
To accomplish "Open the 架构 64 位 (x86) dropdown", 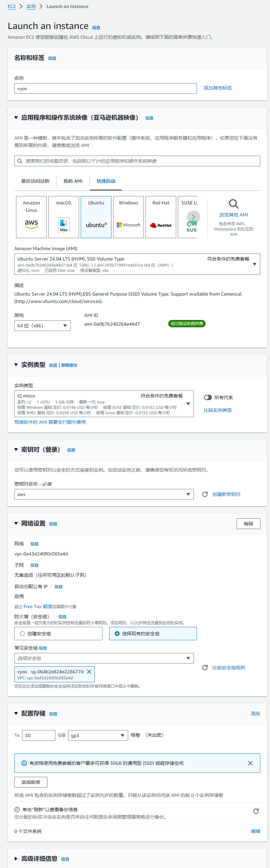I will click(x=42, y=326).
